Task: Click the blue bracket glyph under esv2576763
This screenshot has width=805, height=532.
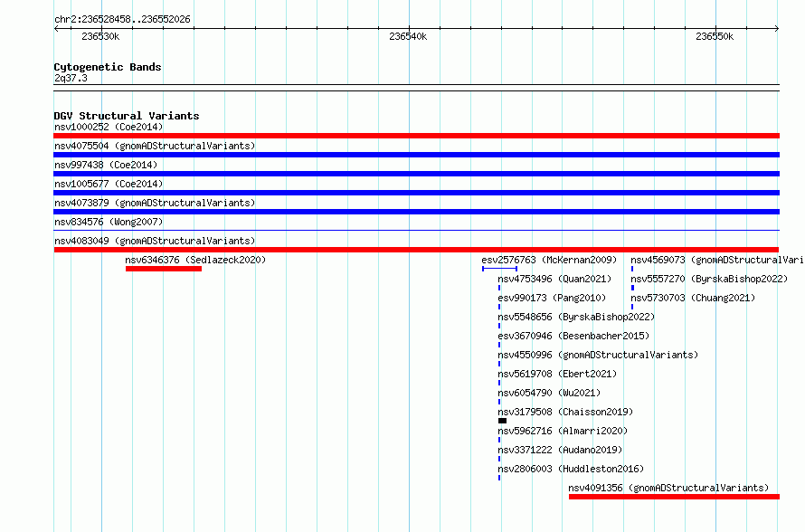Action: 499,269
